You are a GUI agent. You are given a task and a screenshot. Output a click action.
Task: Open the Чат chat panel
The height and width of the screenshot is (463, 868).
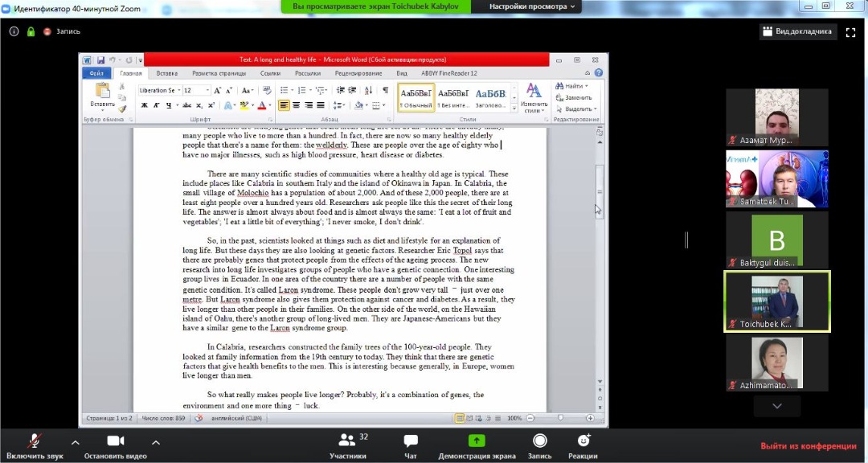click(411, 441)
